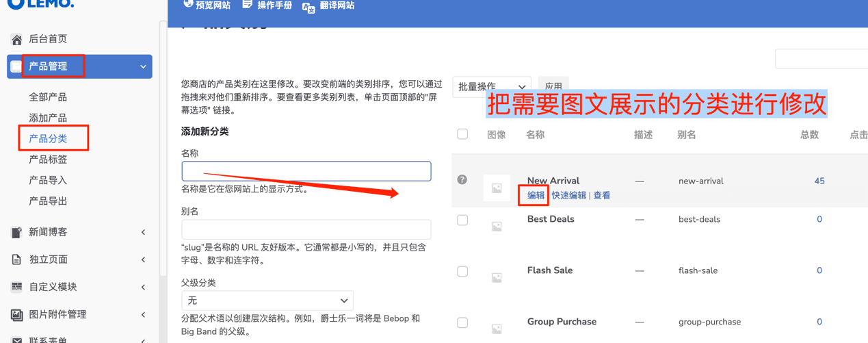The width and height of the screenshot is (868, 343).
Task: Click the 独立页面 document icon
Action: click(16, 259)
